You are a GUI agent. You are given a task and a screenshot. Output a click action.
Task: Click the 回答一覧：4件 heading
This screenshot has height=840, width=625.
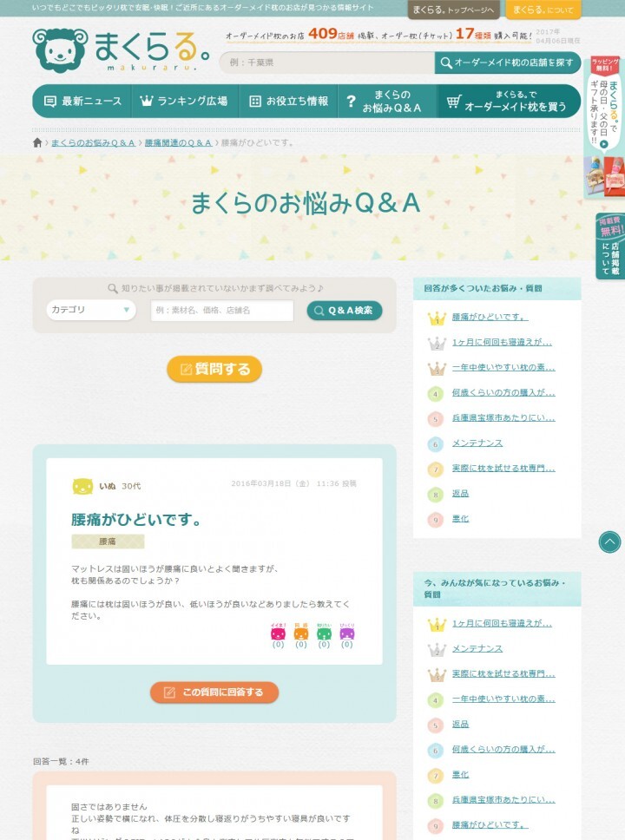pyautogui.click(x=61, y=761)
